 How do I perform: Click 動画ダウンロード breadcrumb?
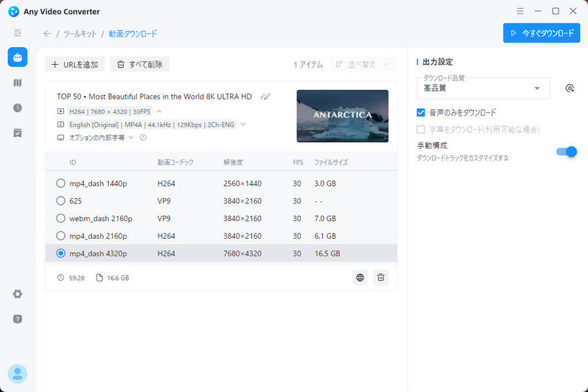coord(132,34)
